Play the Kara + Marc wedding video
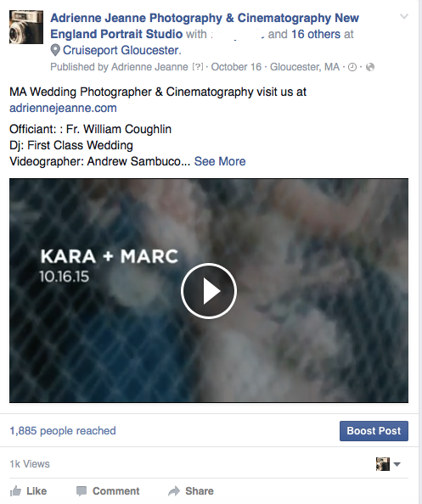422x504 pixels. click(x=209, y=291)
